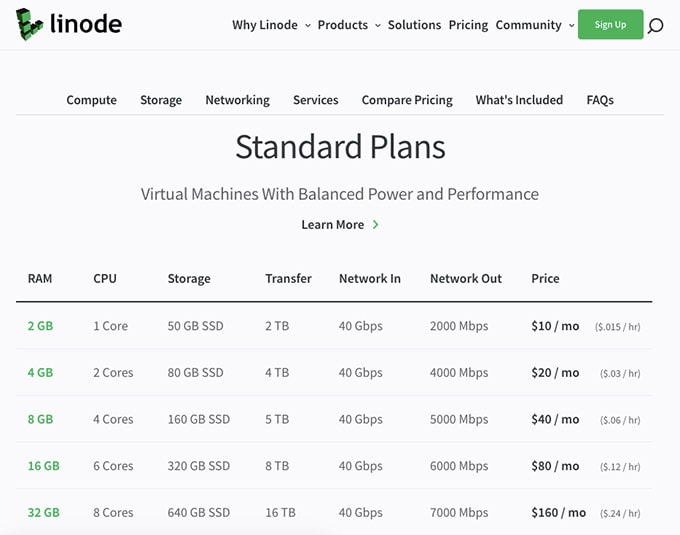Click the 1 Core CPU cell
680x535 pixels.
click(x=111, y=326)
